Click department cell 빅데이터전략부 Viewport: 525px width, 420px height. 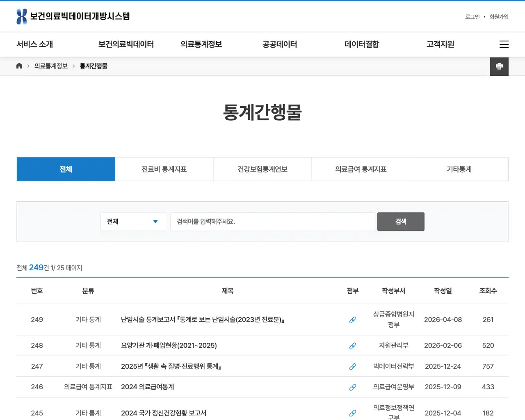[394, 366]
